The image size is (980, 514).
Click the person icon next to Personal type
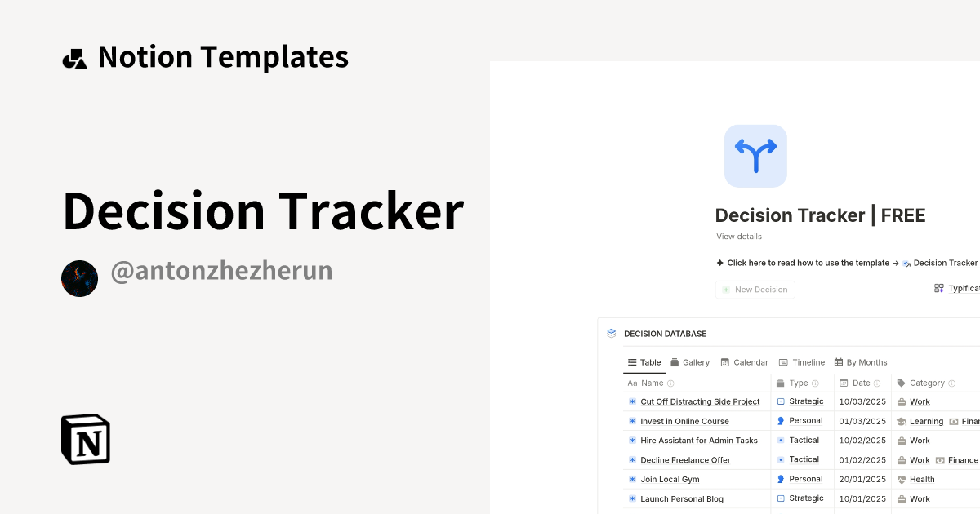(781, 420)
